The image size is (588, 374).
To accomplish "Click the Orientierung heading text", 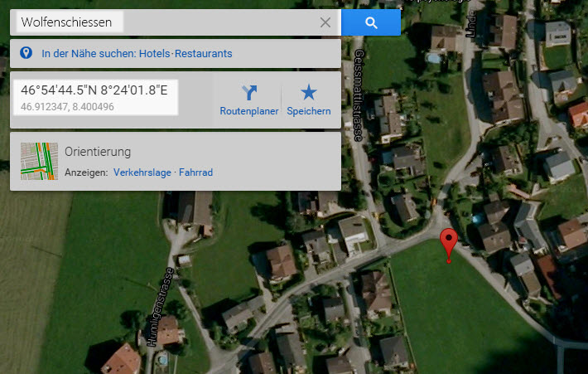I will tap(98, 152).
